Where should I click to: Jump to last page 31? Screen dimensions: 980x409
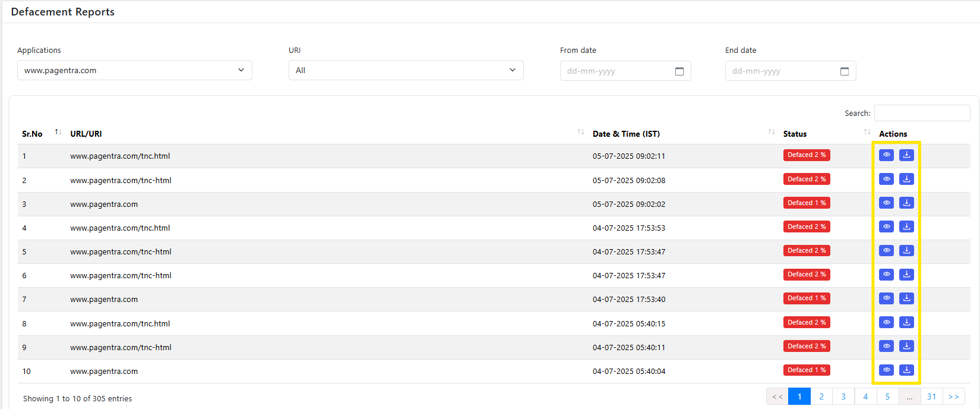click(x=931, y=397)
